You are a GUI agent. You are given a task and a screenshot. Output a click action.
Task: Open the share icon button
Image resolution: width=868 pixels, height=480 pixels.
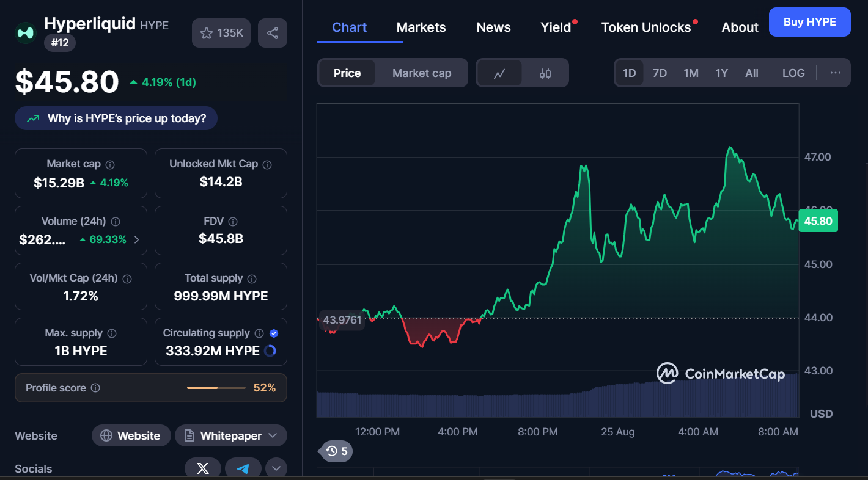[273, 33]
